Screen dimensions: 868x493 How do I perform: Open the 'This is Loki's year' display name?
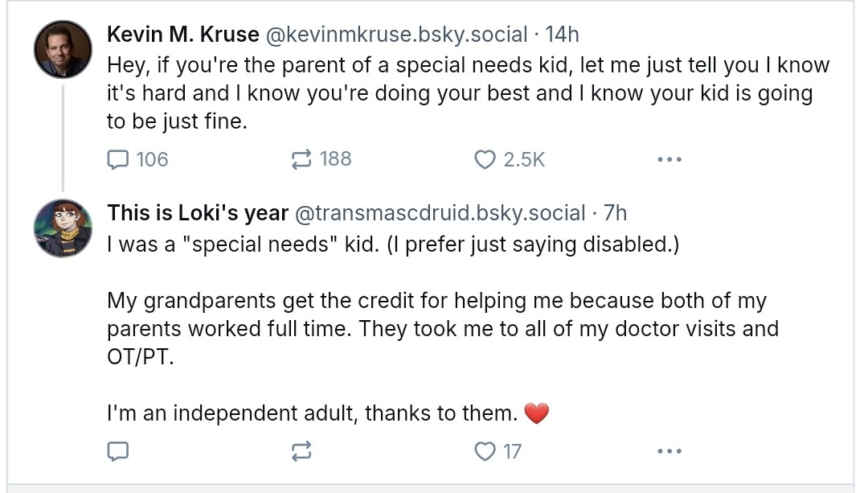198,213
